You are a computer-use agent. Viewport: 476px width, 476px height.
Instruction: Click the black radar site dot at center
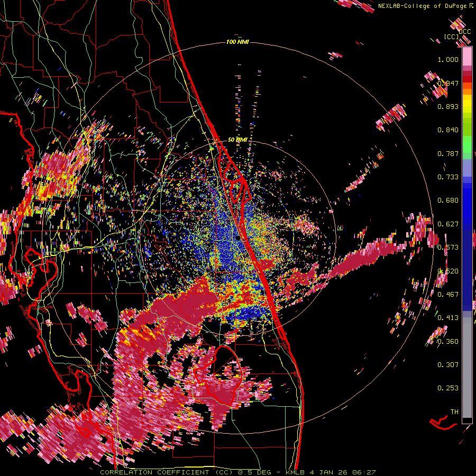237,239
